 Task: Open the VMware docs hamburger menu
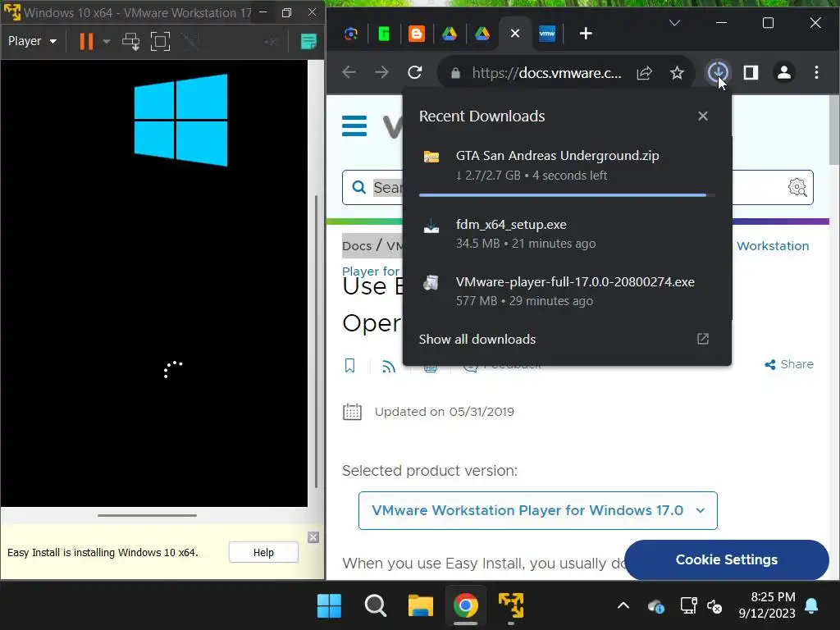[354, 126]
